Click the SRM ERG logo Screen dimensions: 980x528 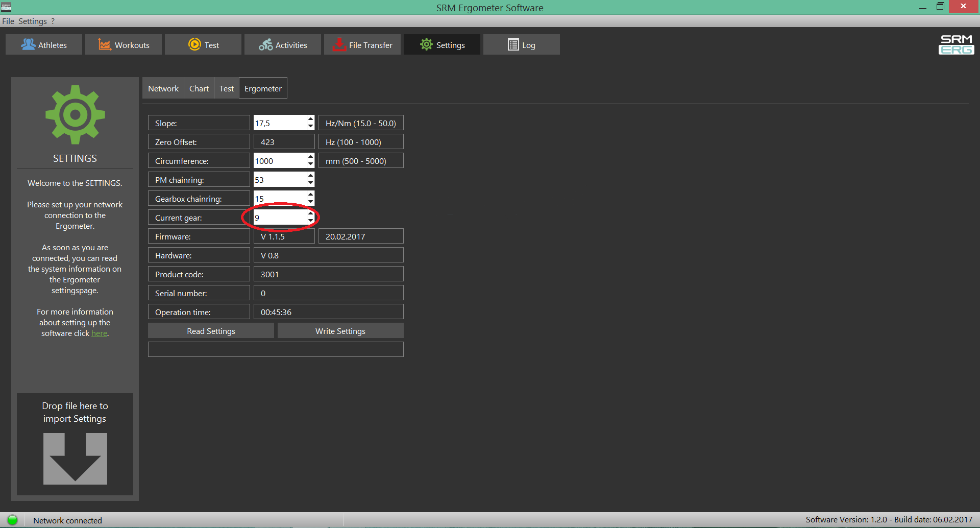coord(956,44)
